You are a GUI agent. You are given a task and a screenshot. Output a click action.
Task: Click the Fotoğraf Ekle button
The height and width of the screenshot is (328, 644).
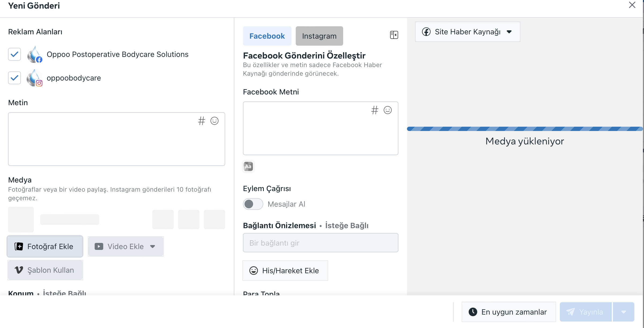[x=45, y=246]
